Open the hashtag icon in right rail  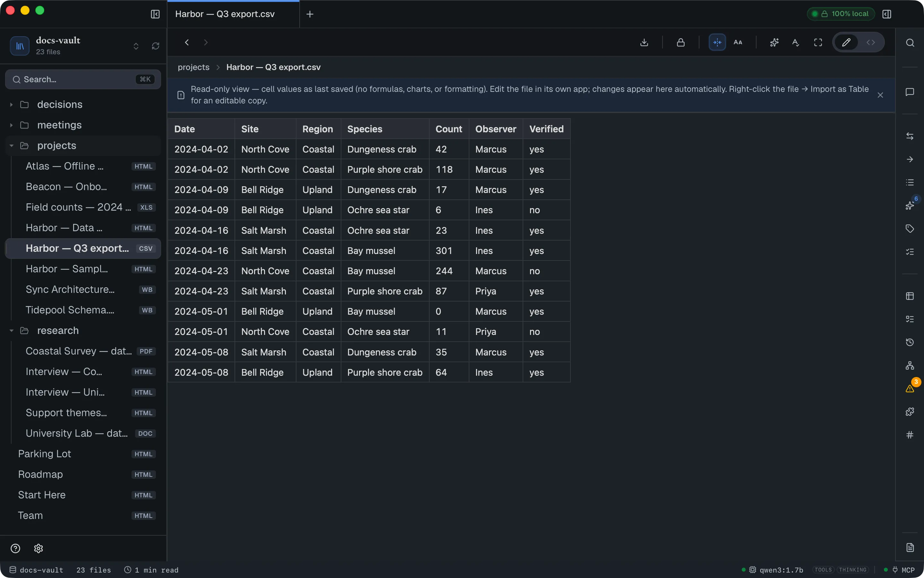point(910,435)
